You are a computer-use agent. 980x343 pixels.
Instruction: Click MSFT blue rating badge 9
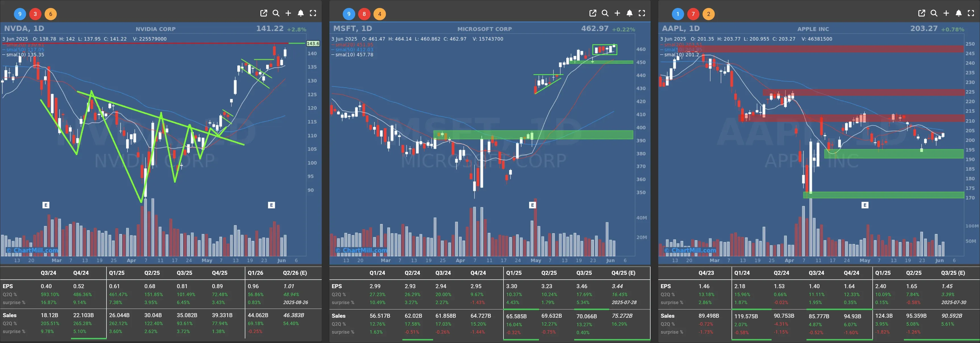pyautogui.click(x=349, y=14)
